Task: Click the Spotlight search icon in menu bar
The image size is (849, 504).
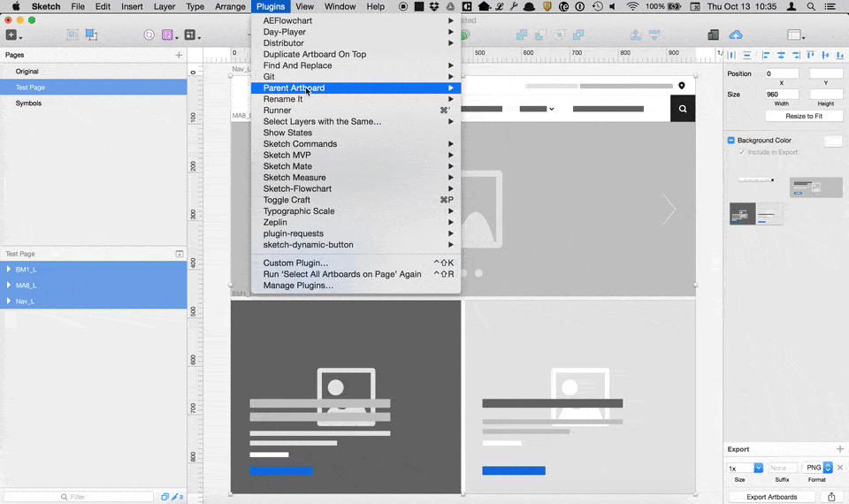Action: (x=811, y=6)
